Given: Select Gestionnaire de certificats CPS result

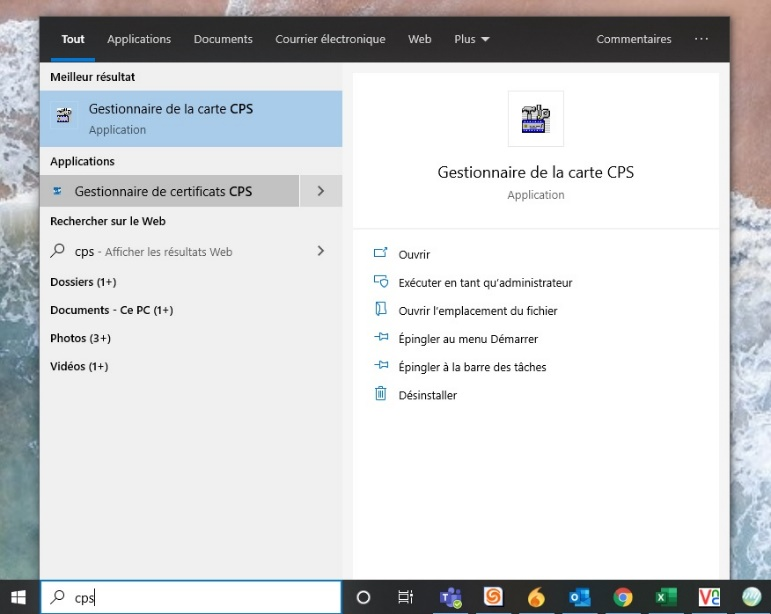Looking at the screenshot, I should [170, 191].
